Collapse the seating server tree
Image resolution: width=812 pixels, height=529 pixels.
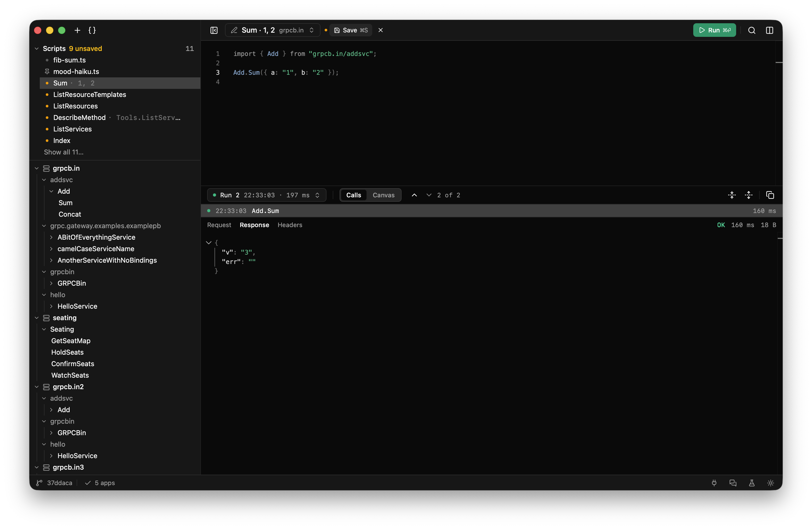click(37, 318)
